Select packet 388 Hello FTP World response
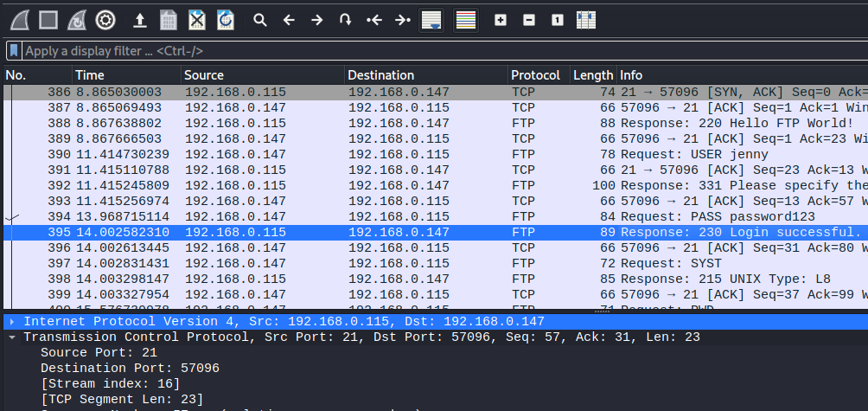This screenshot has height=411, width=868. tap(436, 123)
